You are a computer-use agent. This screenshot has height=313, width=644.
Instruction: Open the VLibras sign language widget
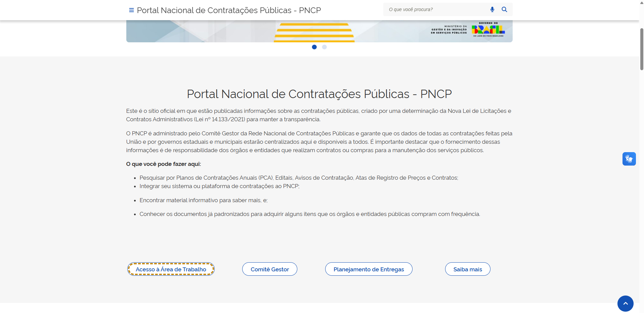(x=629, y=159)
